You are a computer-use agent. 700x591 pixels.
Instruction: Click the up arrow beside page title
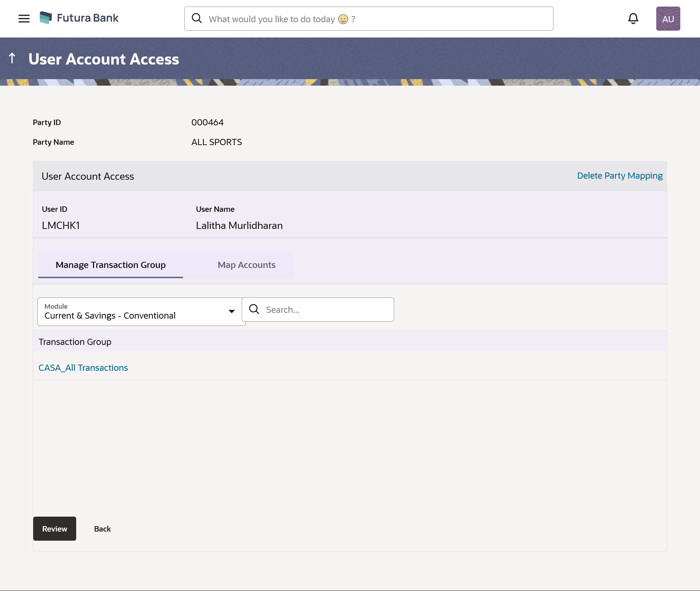[x=12, y=58]
